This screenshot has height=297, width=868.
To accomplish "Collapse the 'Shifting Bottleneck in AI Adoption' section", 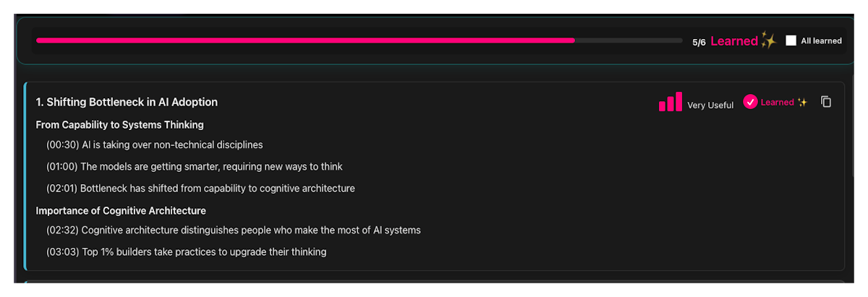I will [x=127, y=102].
